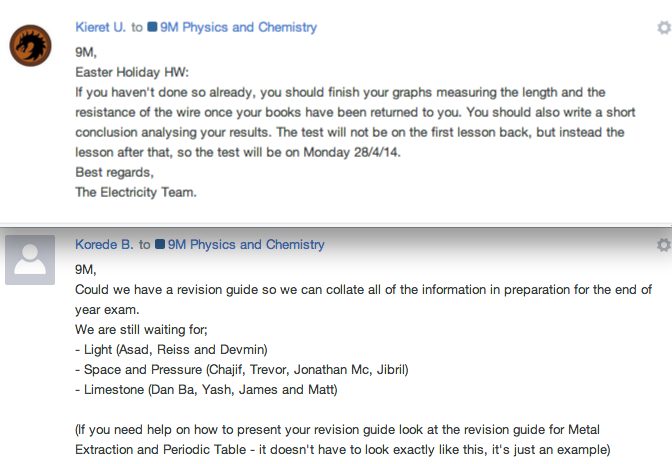672x464 pixels.
Task: Click the blue group icon in Korede's post header
Action: tap(160, 245)
